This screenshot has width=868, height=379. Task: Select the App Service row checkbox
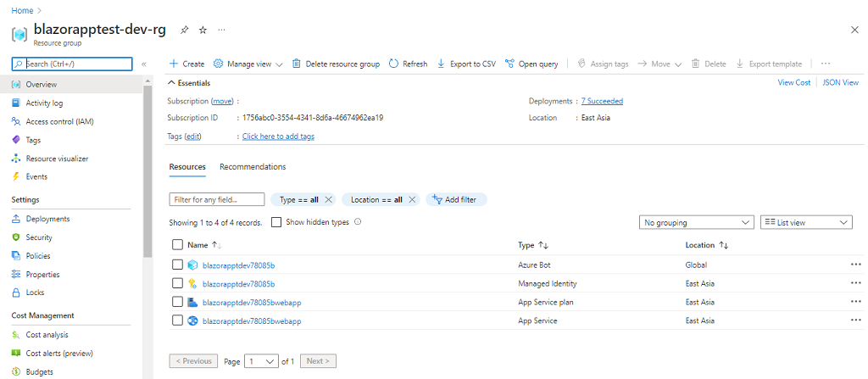pos(177,320)
